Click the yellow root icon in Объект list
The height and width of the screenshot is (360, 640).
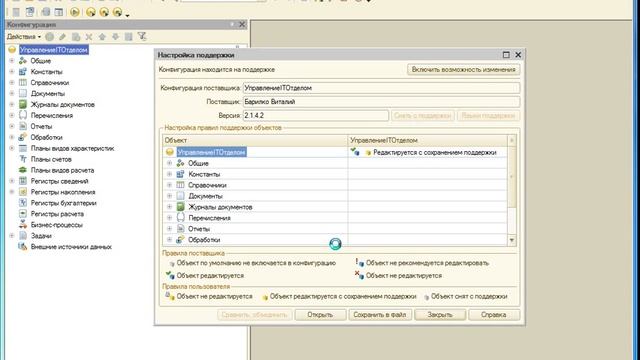click(x=170, y=152)
